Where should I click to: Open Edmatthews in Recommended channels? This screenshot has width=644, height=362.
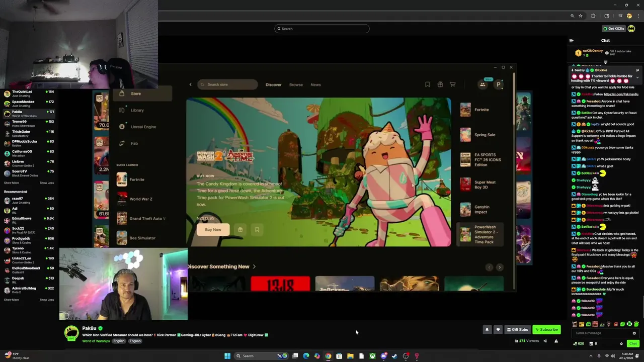pyautogui.click(x=28, y=220)
